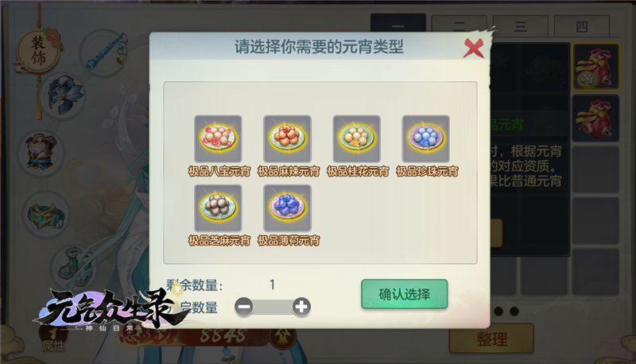636x364 pixels.
Task: Confirm selection with 确认选择 button
Action: coord(405,294)
